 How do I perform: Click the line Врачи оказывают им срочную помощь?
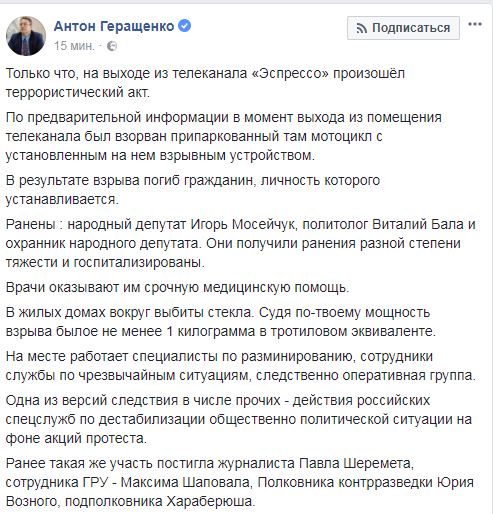pyautogui.click(x=177, y=287)
